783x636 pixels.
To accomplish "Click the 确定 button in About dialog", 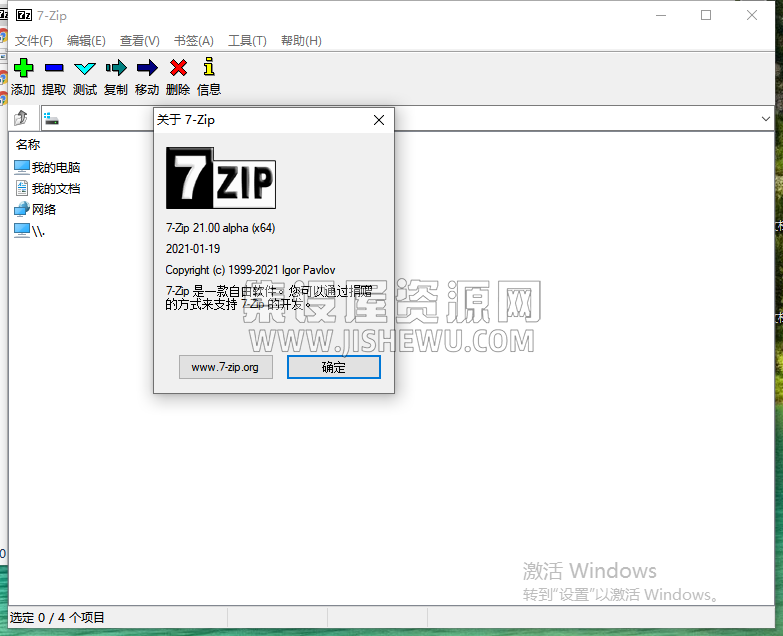I will (334, 367).
